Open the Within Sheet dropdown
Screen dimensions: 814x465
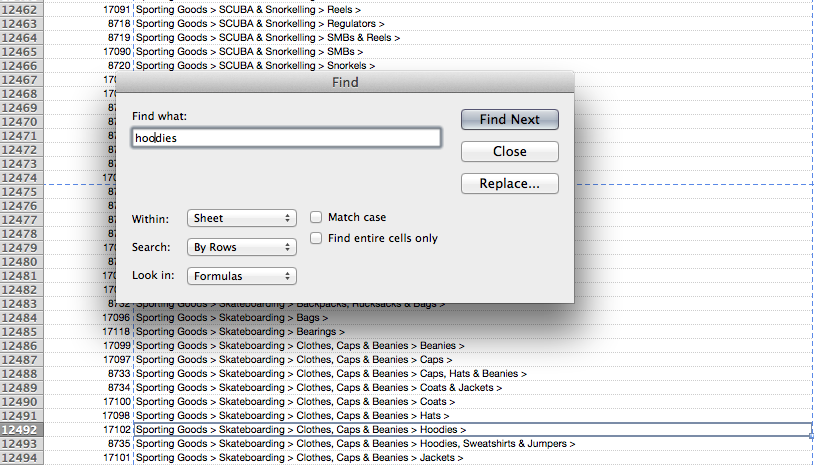point(241,218)
